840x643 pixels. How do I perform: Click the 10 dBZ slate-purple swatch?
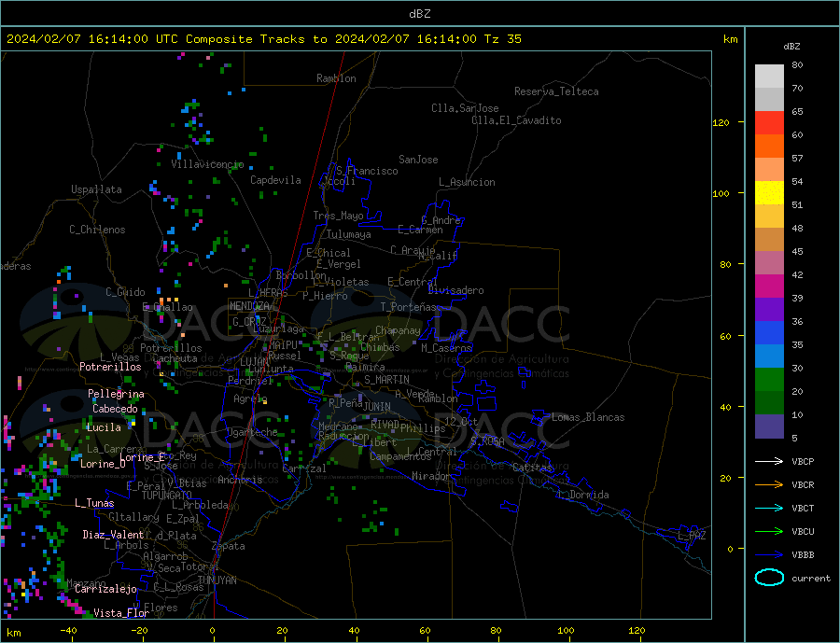pos(769,426)
